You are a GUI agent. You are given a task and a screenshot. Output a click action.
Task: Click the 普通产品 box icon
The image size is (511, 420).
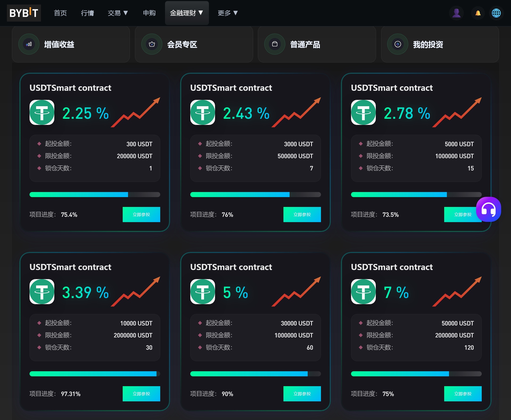point(275,44)
